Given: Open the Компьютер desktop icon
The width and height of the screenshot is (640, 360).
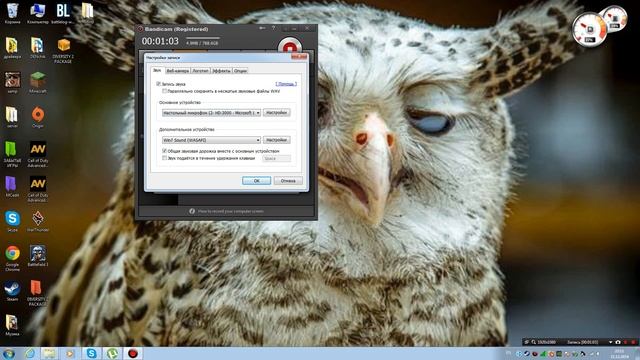Looking at the screenshot, I should [38, 13].
